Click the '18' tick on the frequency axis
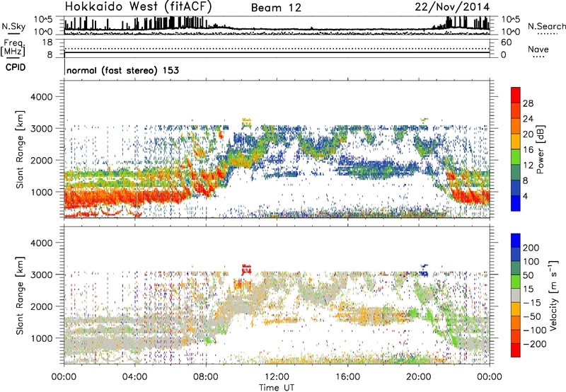 coord(47,42)
